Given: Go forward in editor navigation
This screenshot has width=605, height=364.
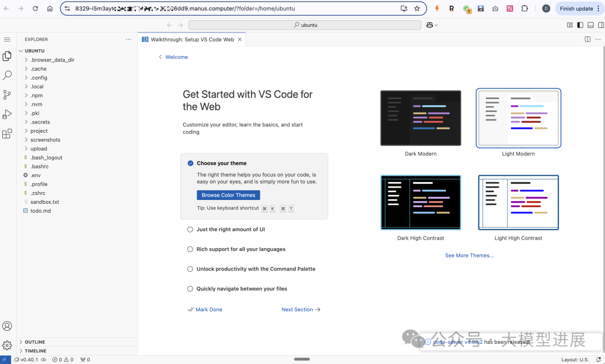Looking at the screenshot, I should tap(180, 25).
